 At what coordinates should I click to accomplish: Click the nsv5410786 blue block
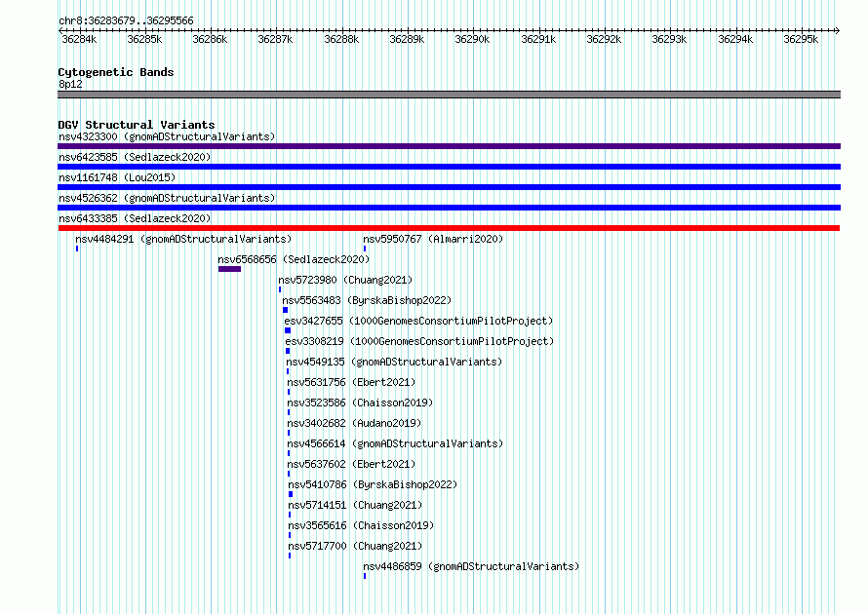coord(291,494)
